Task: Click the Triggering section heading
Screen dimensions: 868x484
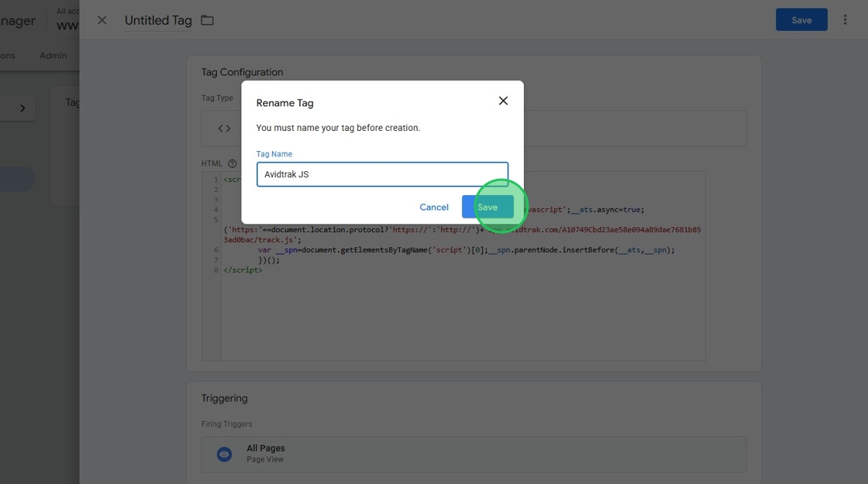Action: click(224, 398)
